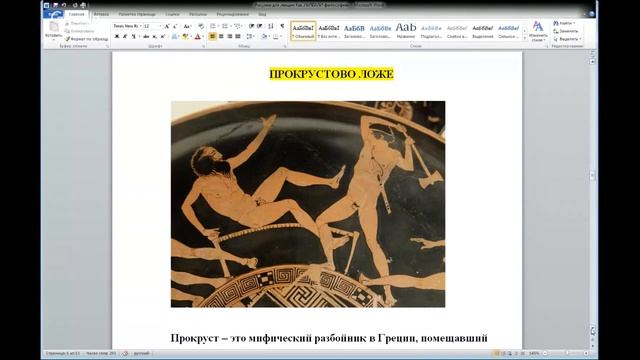The image size is (640, 360).
Task: Click the Заменить (Replace) button
Action: (566, 31)
